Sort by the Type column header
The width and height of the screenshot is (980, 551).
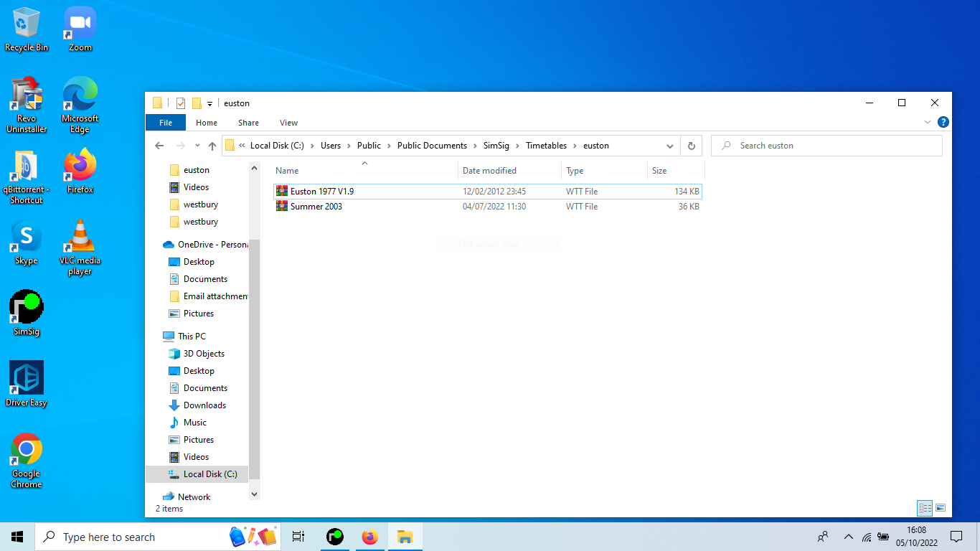click(x=604, y=171)
